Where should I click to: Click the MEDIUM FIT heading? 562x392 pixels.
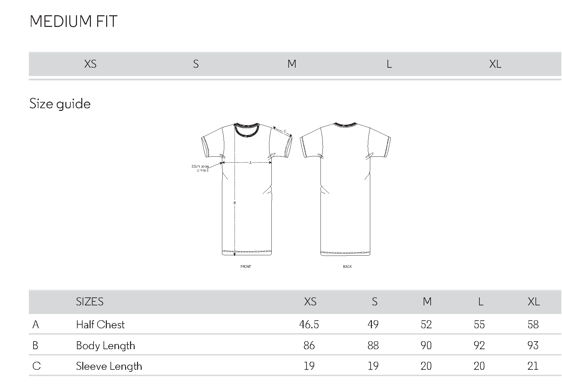tap(73, 22)
